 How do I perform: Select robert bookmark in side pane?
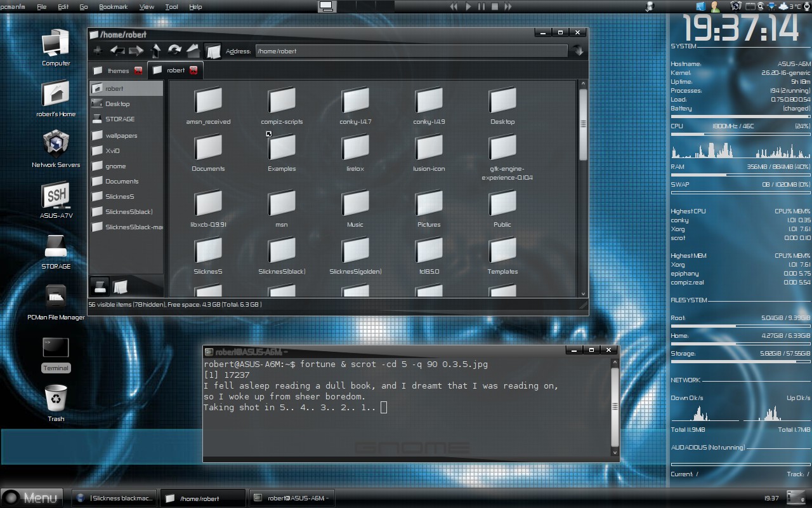pos(126,88)
